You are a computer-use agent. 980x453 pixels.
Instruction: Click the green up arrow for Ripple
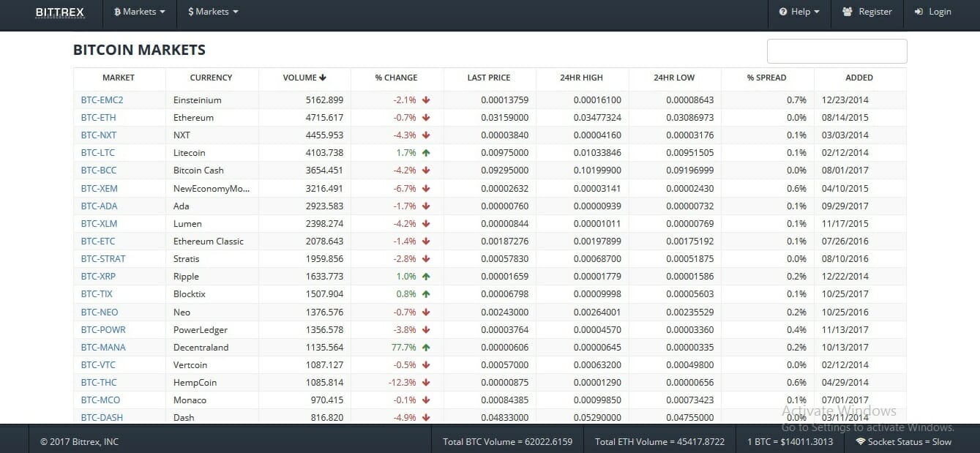(426, 277)
